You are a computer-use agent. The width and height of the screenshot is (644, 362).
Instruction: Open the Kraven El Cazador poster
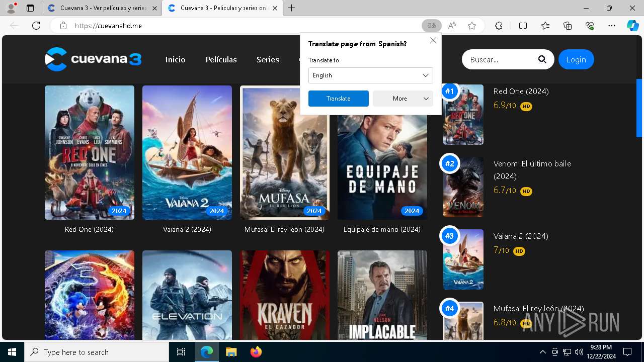pos(285,295)
